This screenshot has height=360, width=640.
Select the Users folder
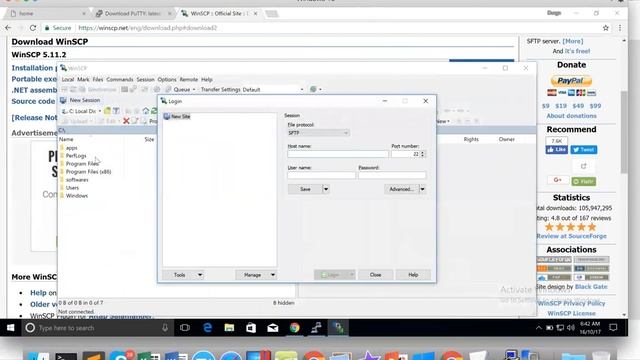(72, 188)
